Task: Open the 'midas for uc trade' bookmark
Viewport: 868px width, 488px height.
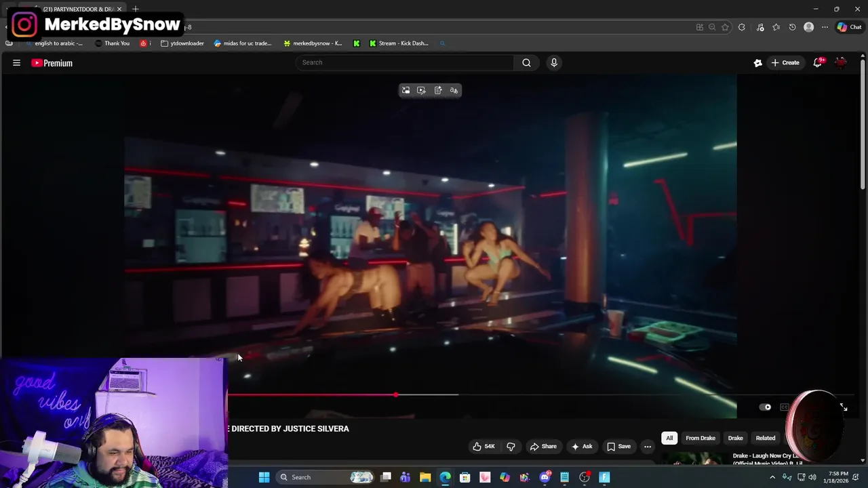Action: [x=243, y=43]
